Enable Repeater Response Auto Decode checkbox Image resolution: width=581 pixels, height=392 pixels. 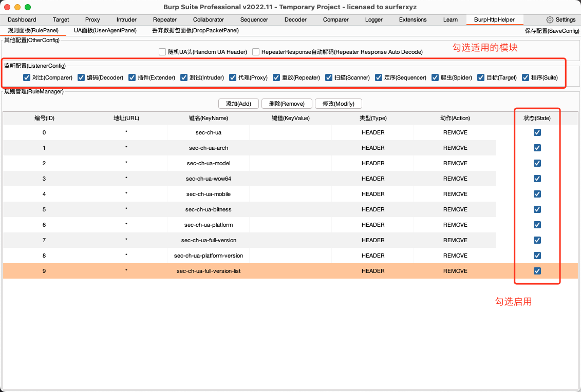click(256, 52)
